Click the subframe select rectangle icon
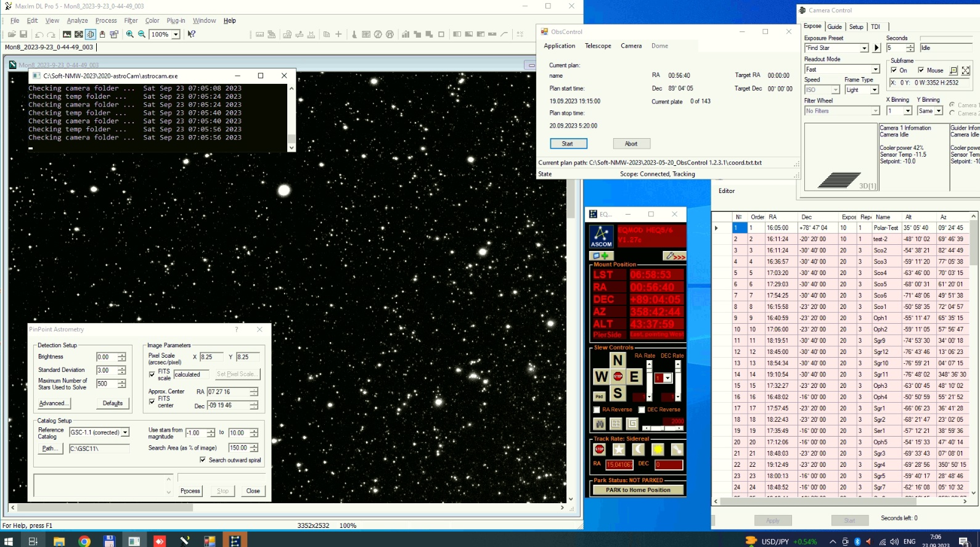Image resolution: width=980 pixels, height=547 pixels. pos(954,70)
